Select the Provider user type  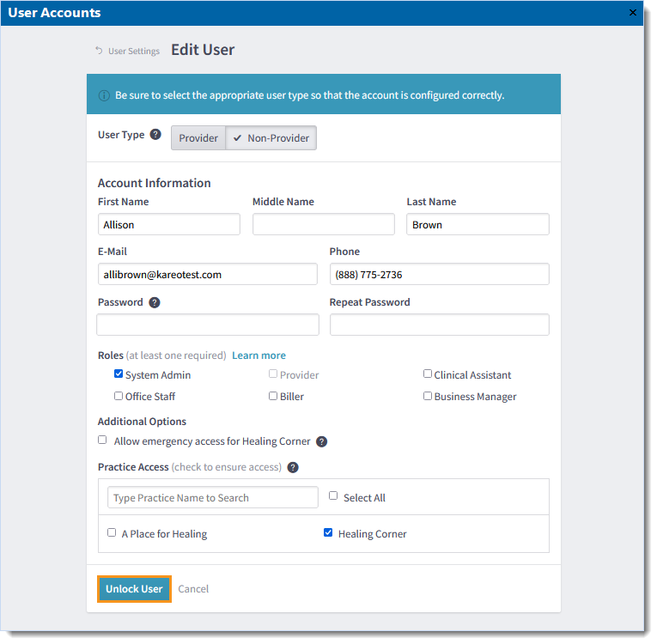pyautogui.click(x=198, y=137)
